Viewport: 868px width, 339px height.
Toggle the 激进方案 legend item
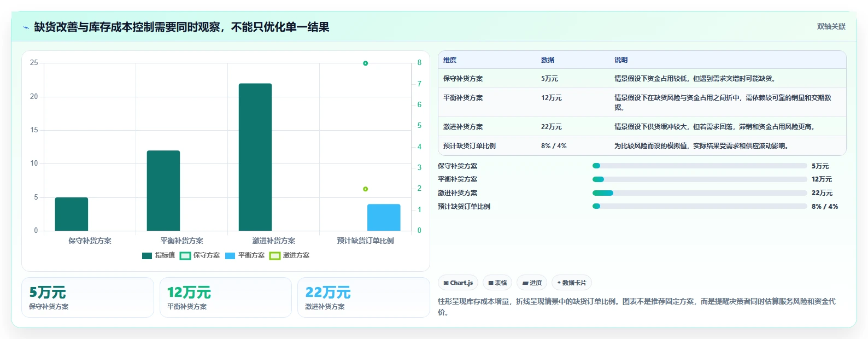[289, 255]
